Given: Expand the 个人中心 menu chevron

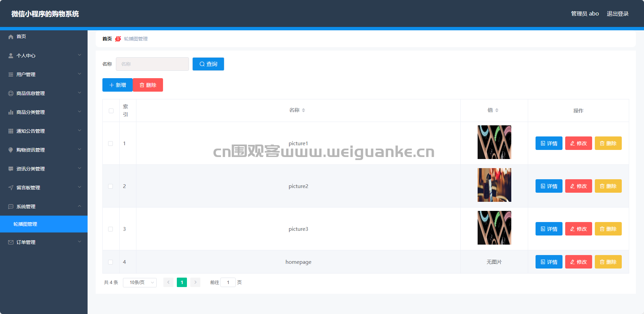Looking at the screenshot, I should pos(79,55).
